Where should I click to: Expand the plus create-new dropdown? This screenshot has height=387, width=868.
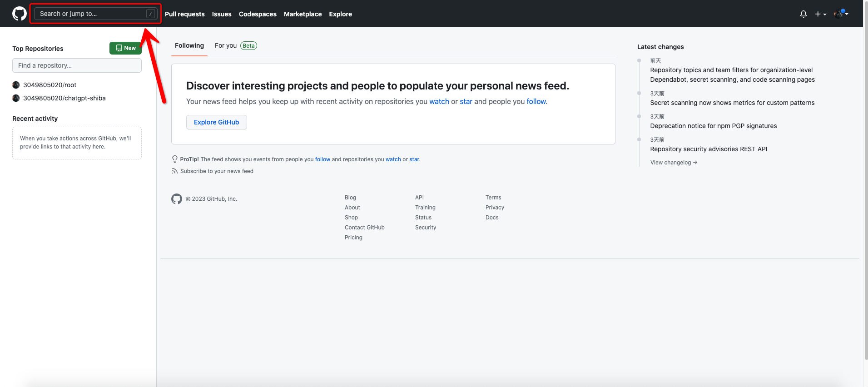click(820, 14)
